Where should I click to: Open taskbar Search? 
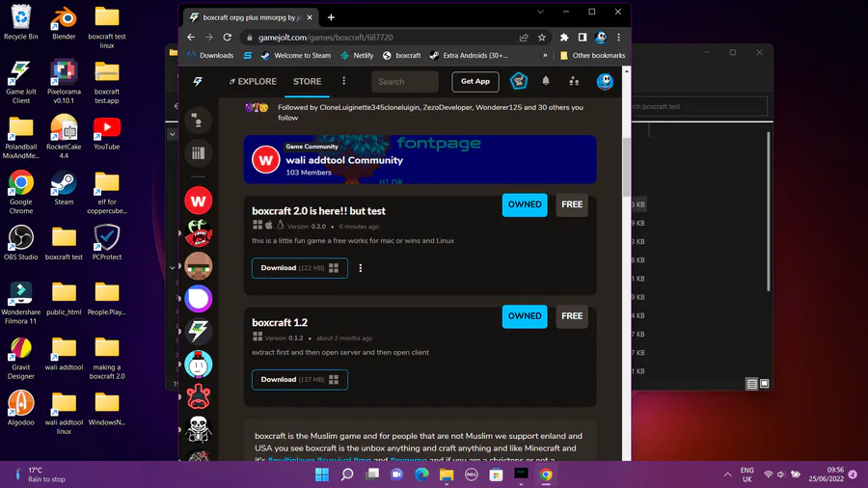pos(347,474)
